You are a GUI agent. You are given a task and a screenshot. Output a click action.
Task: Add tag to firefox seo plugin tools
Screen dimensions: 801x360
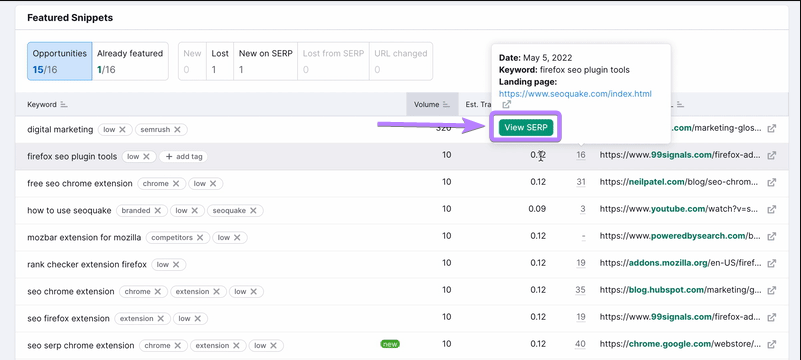pos(183,157)
